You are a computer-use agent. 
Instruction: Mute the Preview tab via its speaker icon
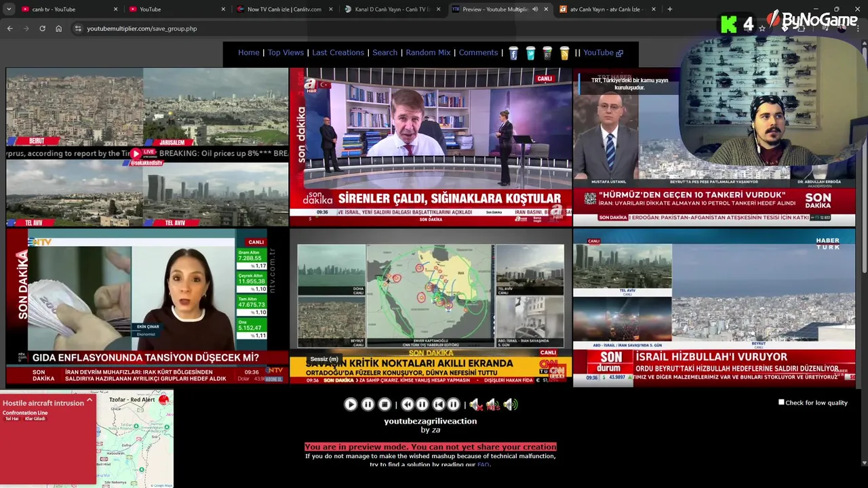click(534, 9)
